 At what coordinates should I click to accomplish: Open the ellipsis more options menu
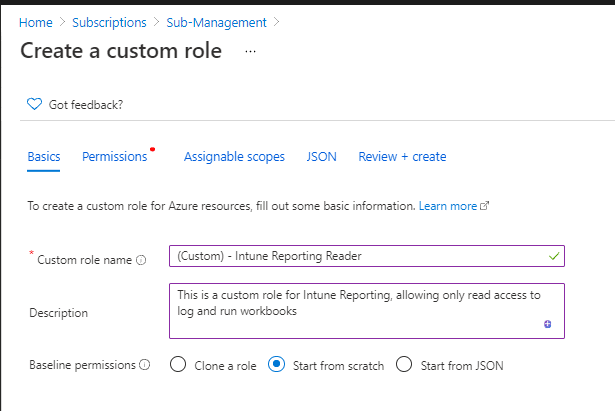point(250,51)
